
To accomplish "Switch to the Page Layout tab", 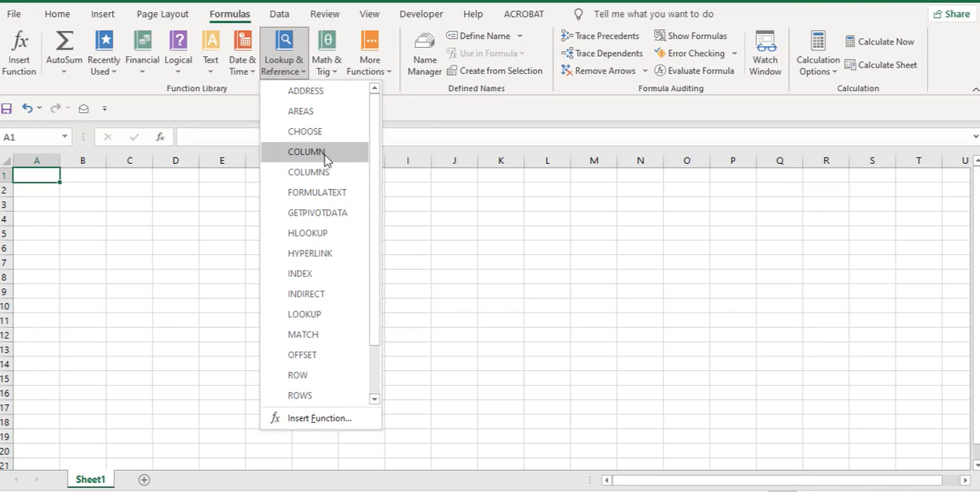I will pos(163,14).
